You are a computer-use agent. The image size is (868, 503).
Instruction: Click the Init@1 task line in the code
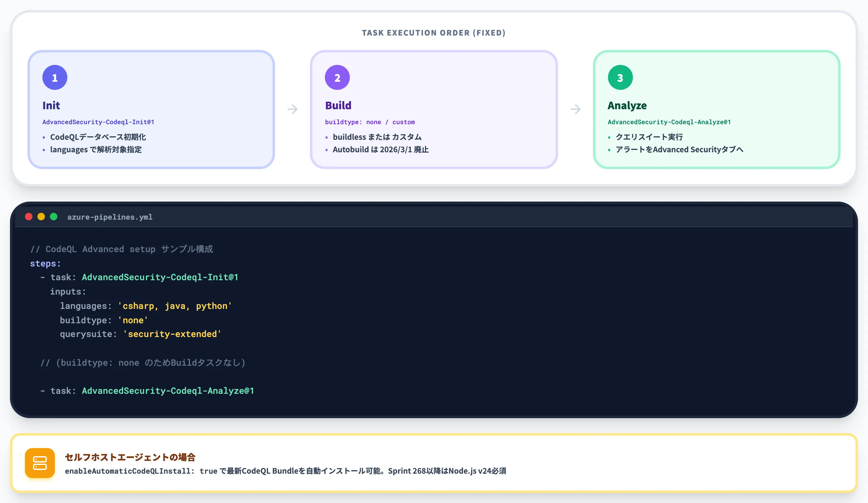pyautogui.click(x=139, y=277)
